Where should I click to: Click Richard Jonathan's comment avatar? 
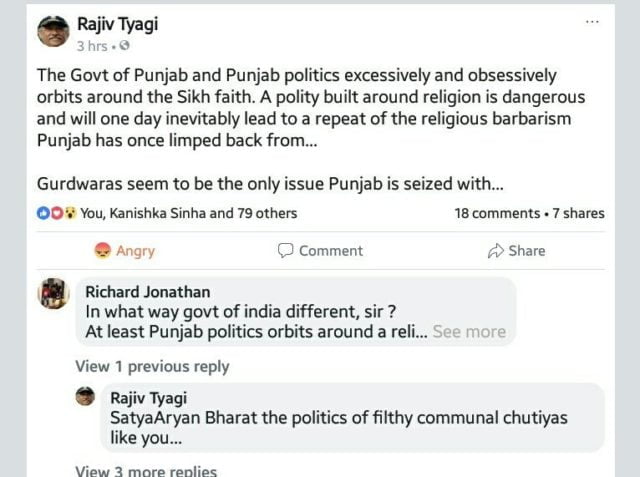click(x=53, y=293)
